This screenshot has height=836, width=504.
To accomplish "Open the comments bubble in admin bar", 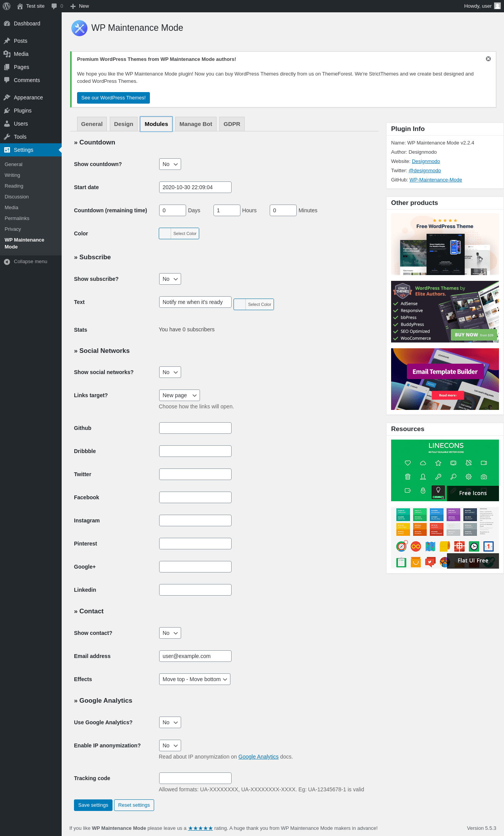I will coord(54,6).
